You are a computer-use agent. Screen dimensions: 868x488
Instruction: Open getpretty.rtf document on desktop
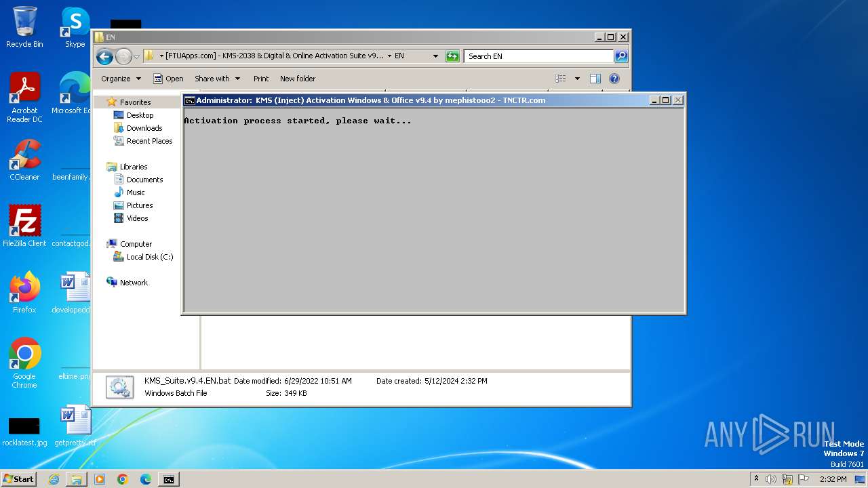click(75, 426)
